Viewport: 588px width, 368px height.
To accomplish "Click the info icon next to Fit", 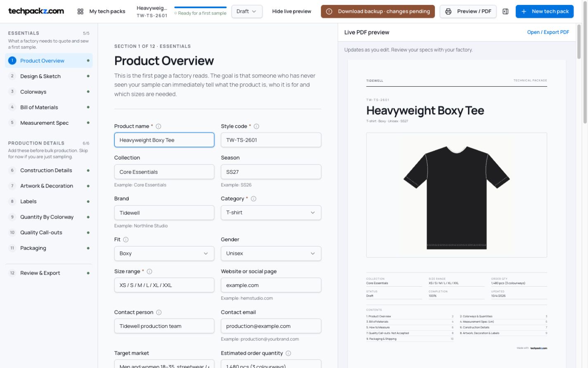I will tap(126, 240).
